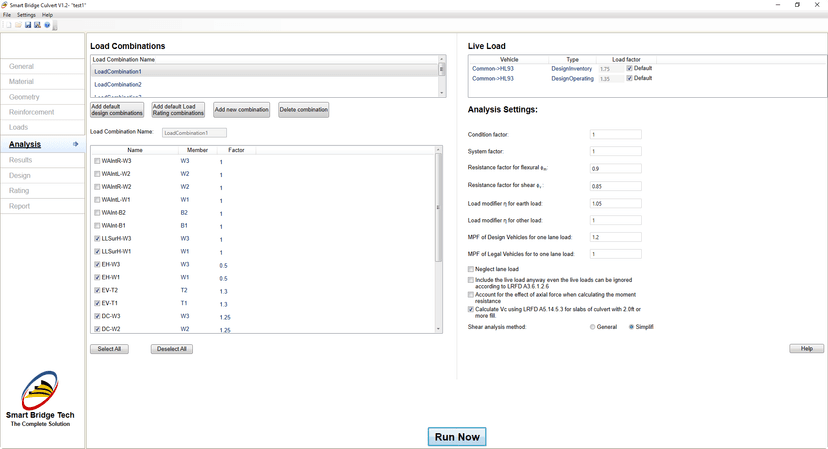Viewport: 828px width, 449px height.
Task: Click the Save As toolbar icon
Action: click(38, 25)
